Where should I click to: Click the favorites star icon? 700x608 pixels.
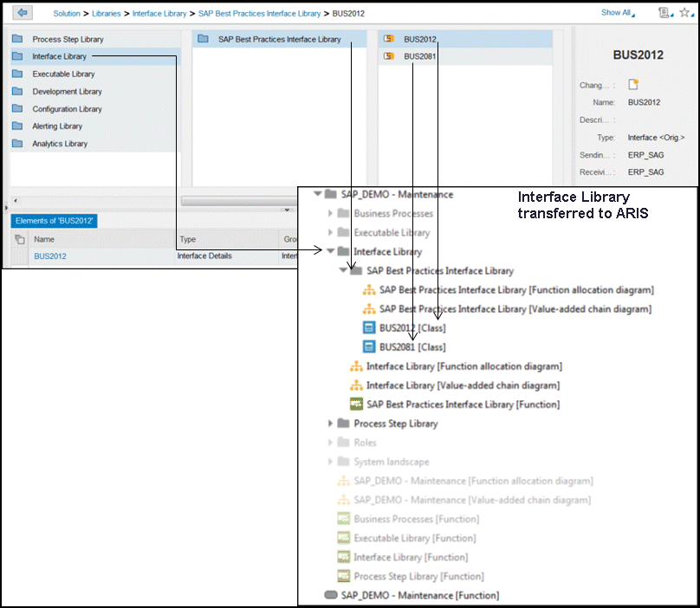coord(686,13)
